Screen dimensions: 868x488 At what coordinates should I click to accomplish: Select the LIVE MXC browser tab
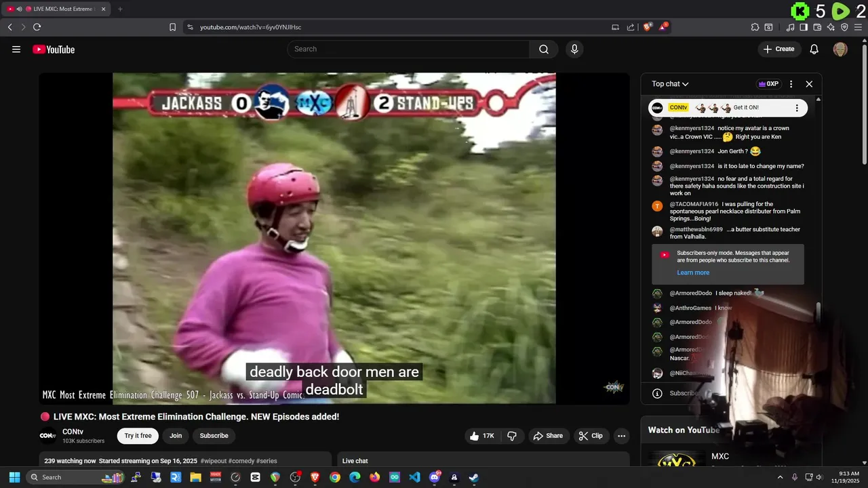click(56, 9)
